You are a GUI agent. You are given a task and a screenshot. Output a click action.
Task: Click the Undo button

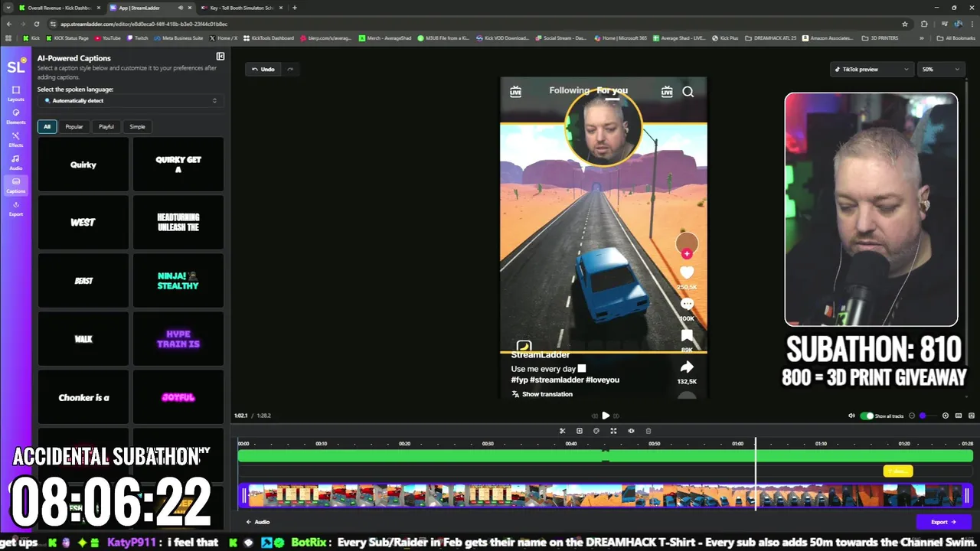(263, 69)
